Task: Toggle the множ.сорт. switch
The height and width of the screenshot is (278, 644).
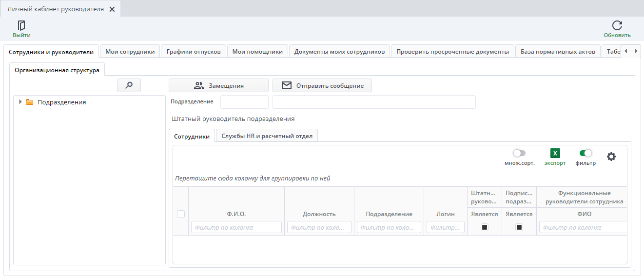Action: 519,153
